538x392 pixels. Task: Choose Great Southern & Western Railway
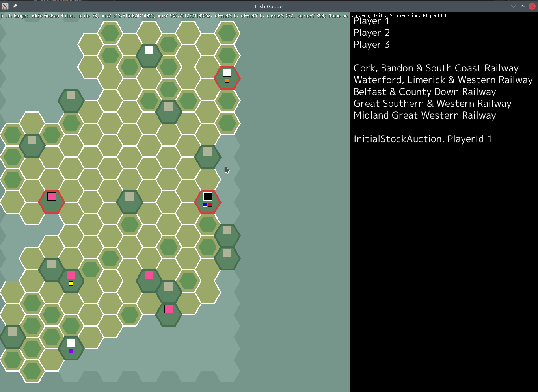coord(432,104)
